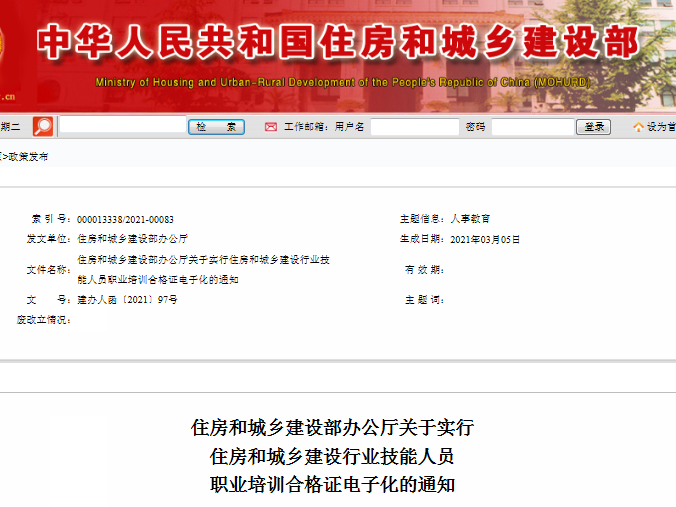Click the 文件名称 document name value
The width and height of the screenshot is (676, 507).
tap(203, 270)
